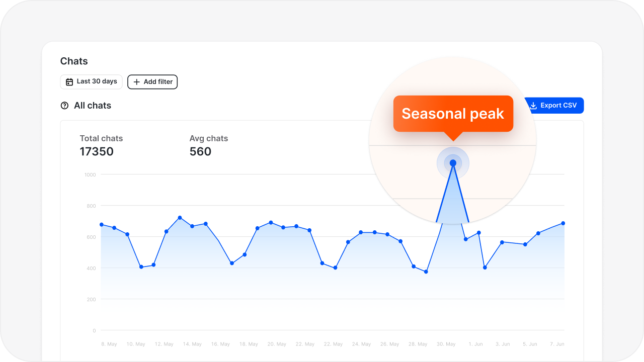Click the last data point above 7. Jun
Viewport: 644px width, 362px height.
(563, 223)
